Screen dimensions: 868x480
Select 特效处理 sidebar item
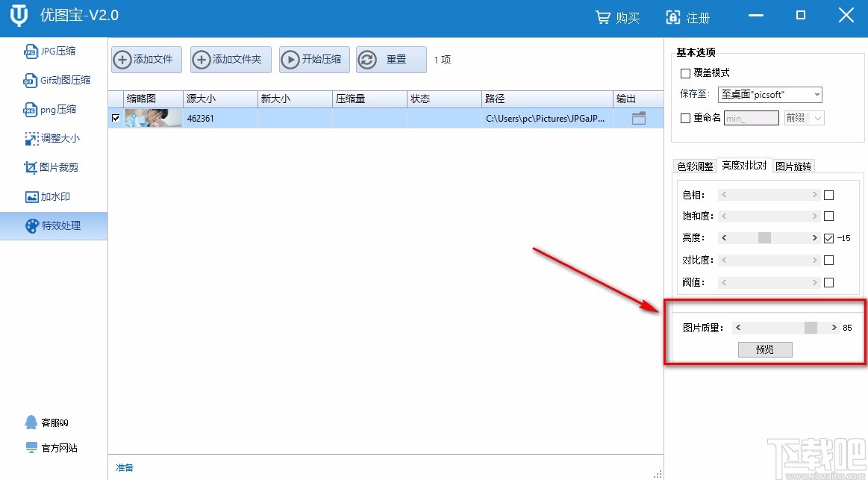coord(54,226)
